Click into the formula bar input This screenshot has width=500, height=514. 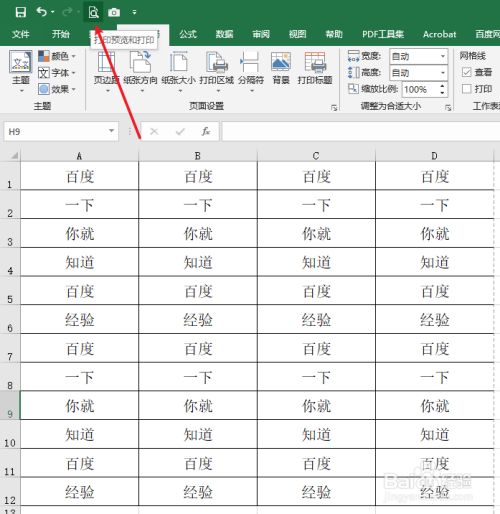[x=361, y=131]
